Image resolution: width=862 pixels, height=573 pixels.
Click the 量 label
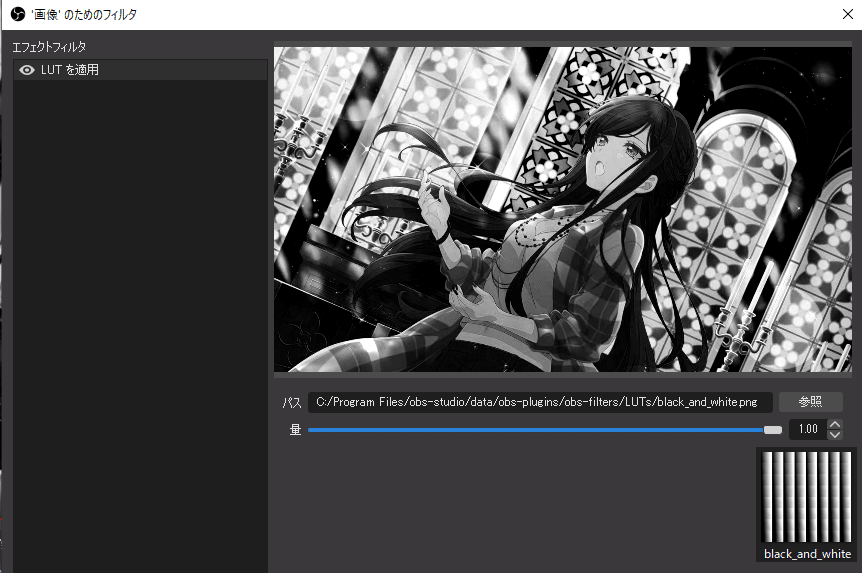click(x=295, y=429)
